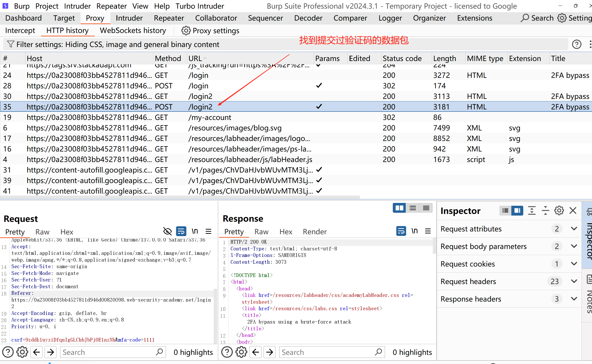Click the help question mark beside filter bar

[576, 44]
